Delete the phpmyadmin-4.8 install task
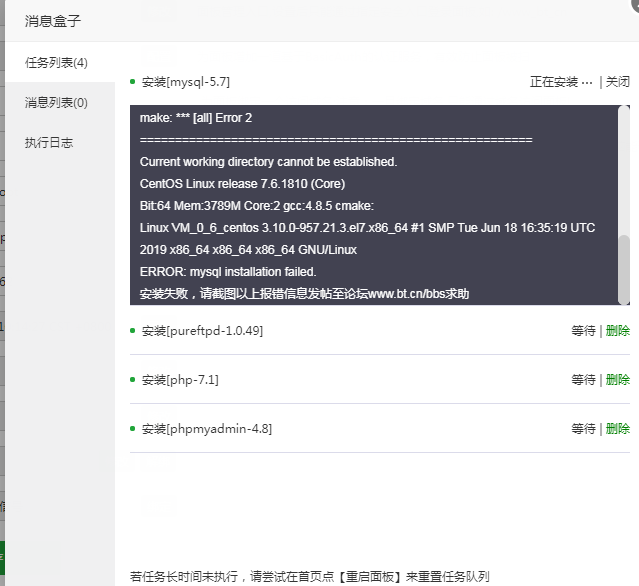This screenshot has width=639, height=586. [x=617, y=428]
